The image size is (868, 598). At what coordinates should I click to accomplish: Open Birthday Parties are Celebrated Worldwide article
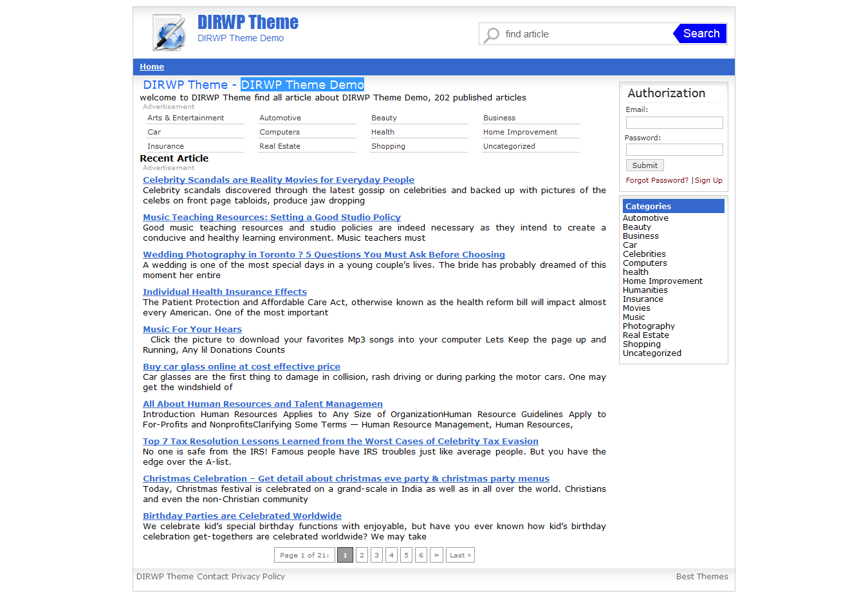pos(242,516)
